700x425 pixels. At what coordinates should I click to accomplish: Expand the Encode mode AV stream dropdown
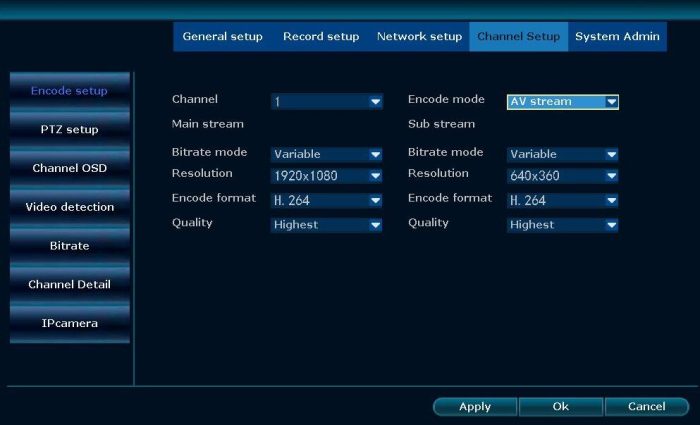pos(563,101)
